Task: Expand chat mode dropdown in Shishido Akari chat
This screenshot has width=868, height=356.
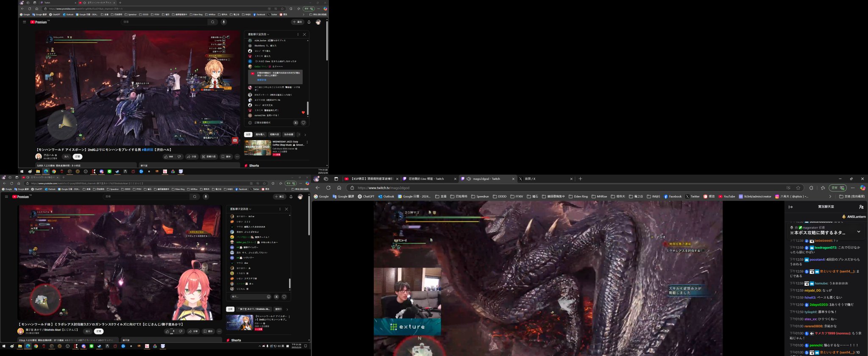Action: [x=240, y=209]
